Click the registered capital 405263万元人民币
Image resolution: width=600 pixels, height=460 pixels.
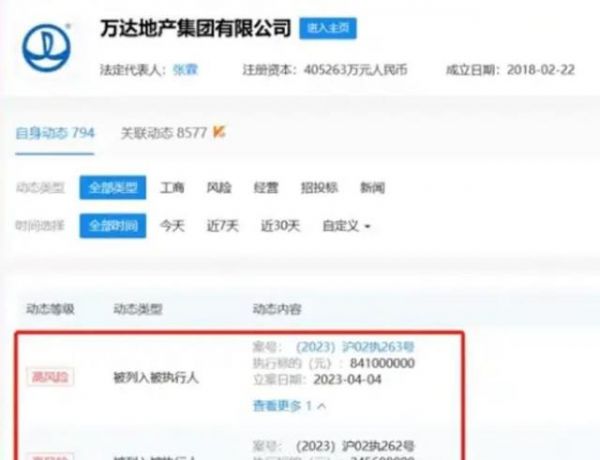click(355, 70)
